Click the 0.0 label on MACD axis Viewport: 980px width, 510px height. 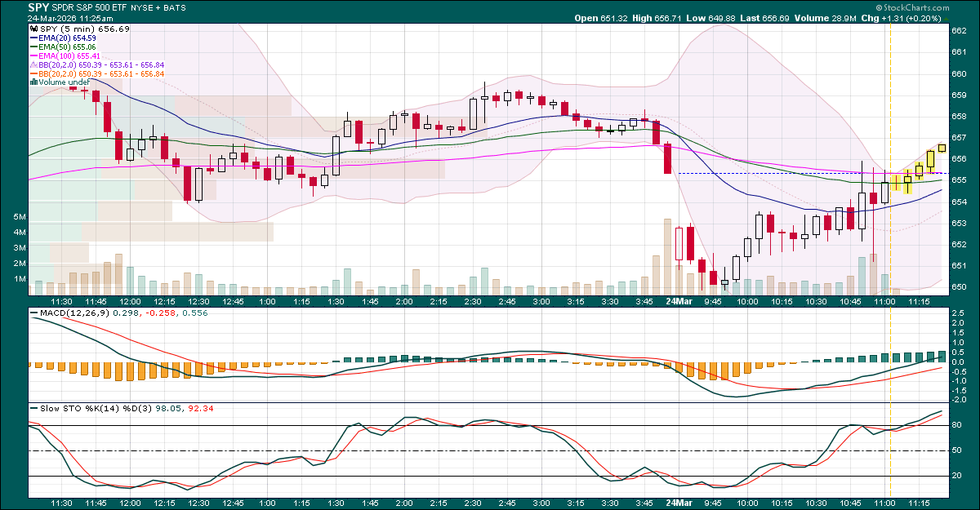[959, 361]
